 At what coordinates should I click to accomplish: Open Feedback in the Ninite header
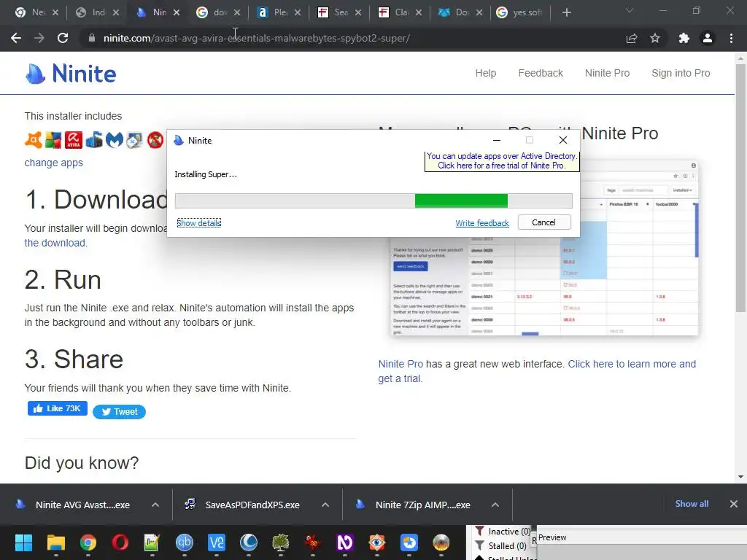[x=541, y=73]
